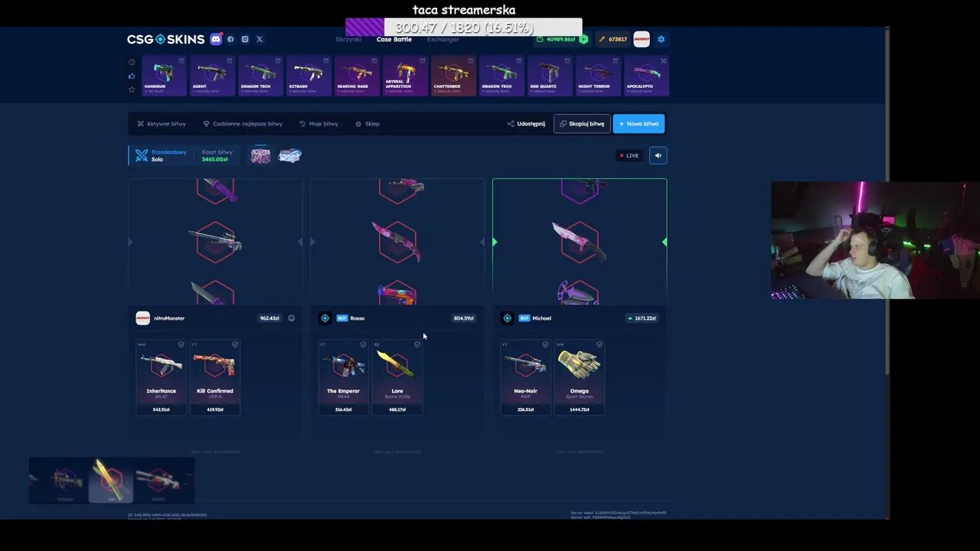Go to Moje bitwy
This screenshot has width=980, height=551.
[x=318, y=123]
